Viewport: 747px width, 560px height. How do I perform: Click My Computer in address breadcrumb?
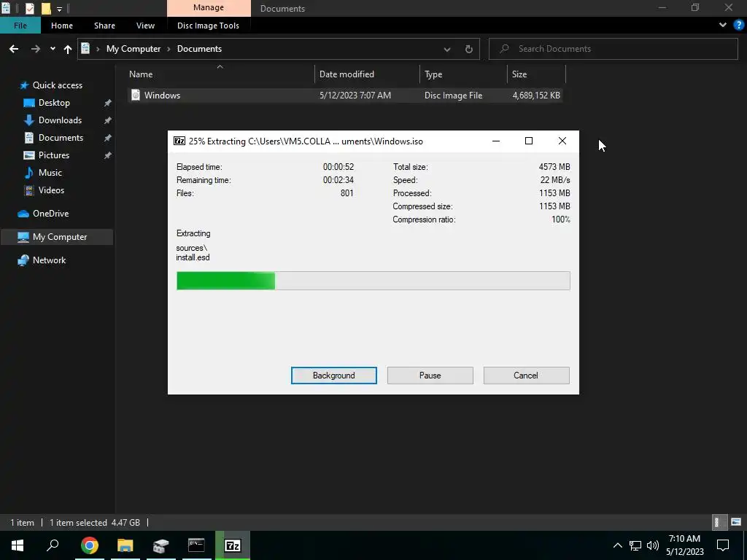pos(133,49)
